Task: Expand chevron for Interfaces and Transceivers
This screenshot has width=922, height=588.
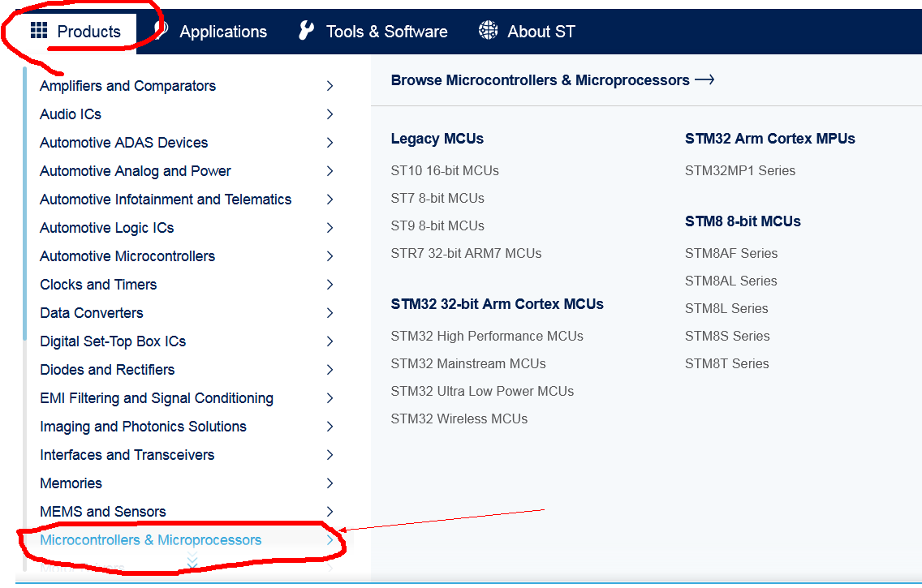Action: (330, 455)
